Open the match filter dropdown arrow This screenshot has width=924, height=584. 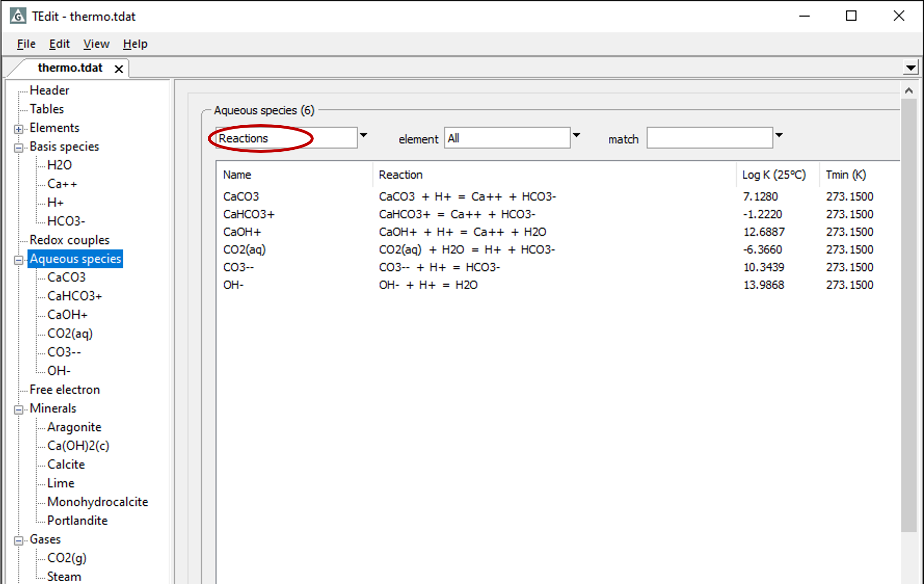(779, 136)
